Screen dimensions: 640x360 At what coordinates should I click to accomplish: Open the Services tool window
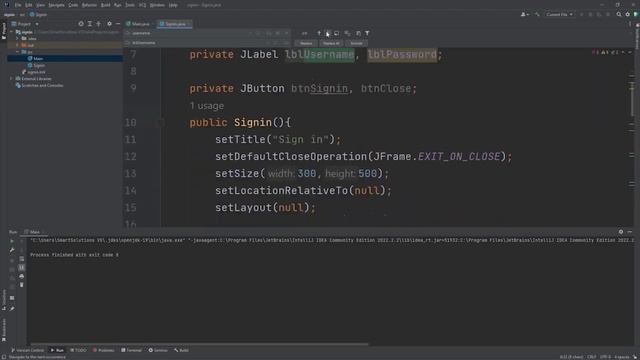point(158,350)
